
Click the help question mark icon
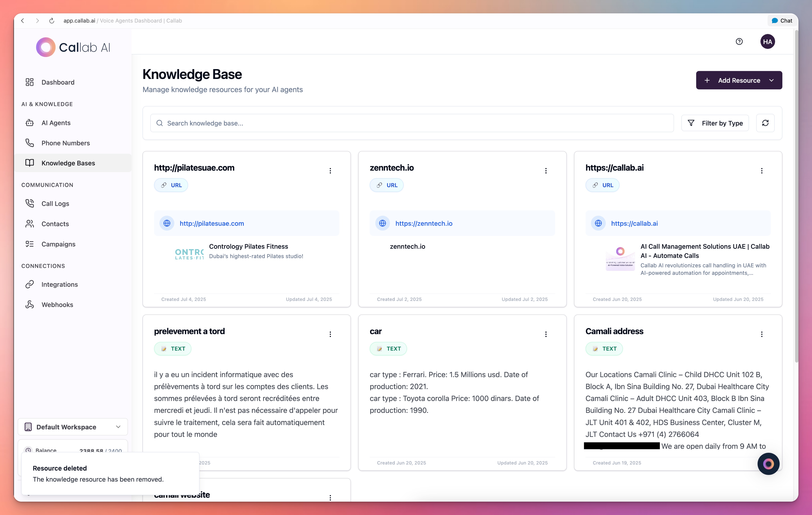[x=739, y=41]
